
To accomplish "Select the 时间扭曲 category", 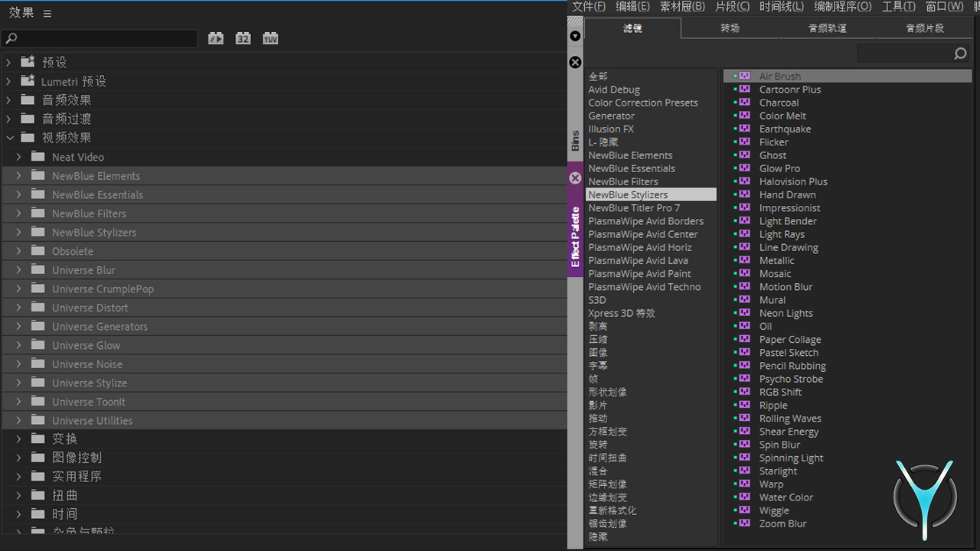I will [x=608, y=458].
